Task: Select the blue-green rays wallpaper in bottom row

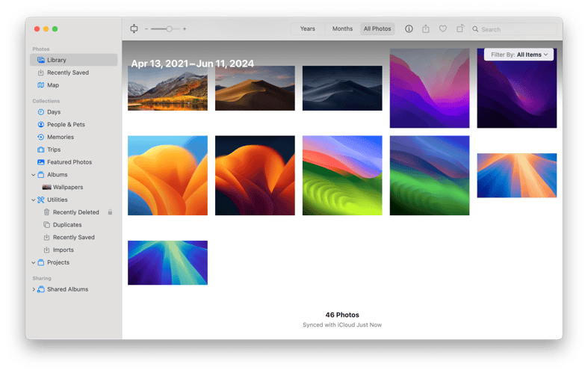Action: tap(167, 262)
